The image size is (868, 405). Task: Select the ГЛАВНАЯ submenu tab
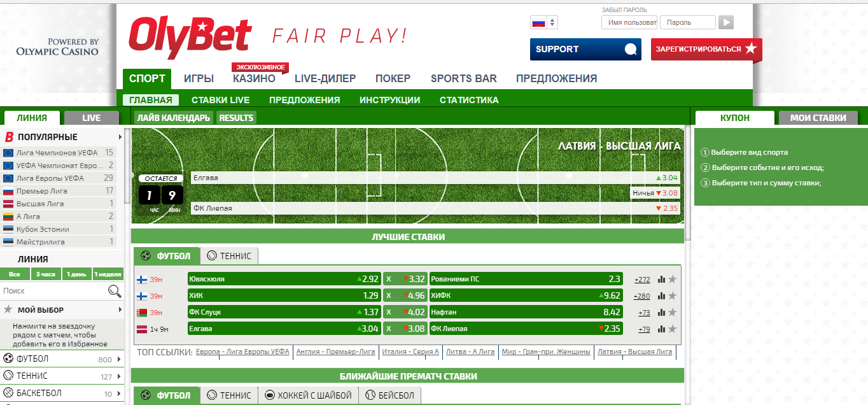click(151, 100)
